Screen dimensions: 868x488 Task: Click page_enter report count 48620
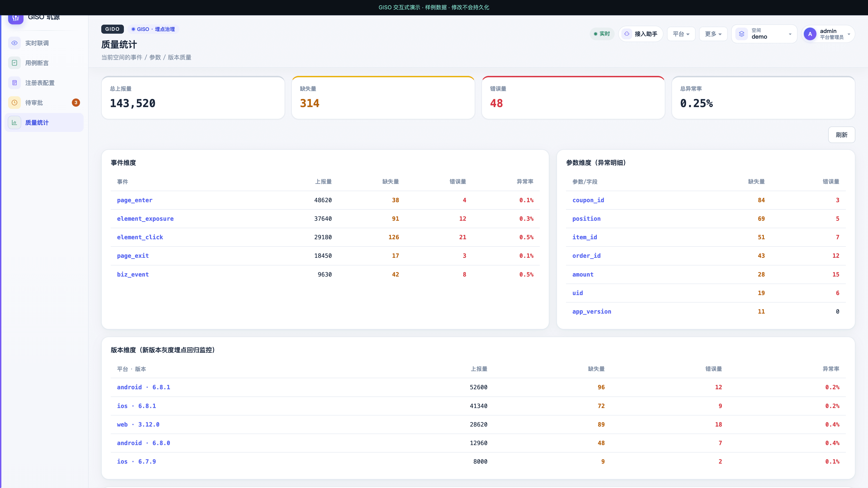point(323,200)
